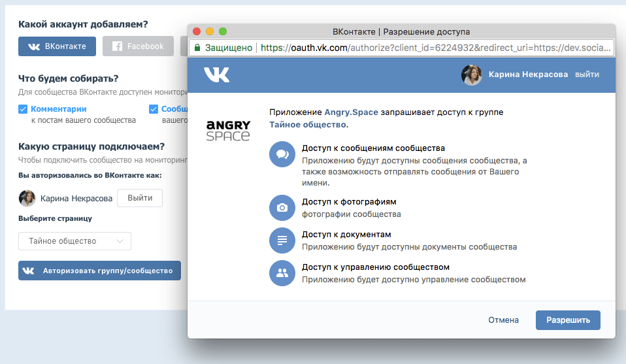Click the Выйти button on background page
The image size is (626, 364).
(140, 198)
